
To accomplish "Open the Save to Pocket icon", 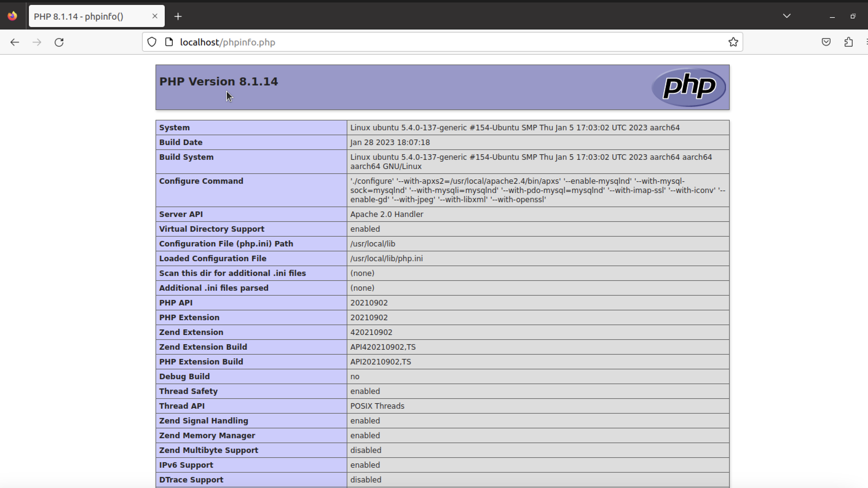I will pos(826,42).
